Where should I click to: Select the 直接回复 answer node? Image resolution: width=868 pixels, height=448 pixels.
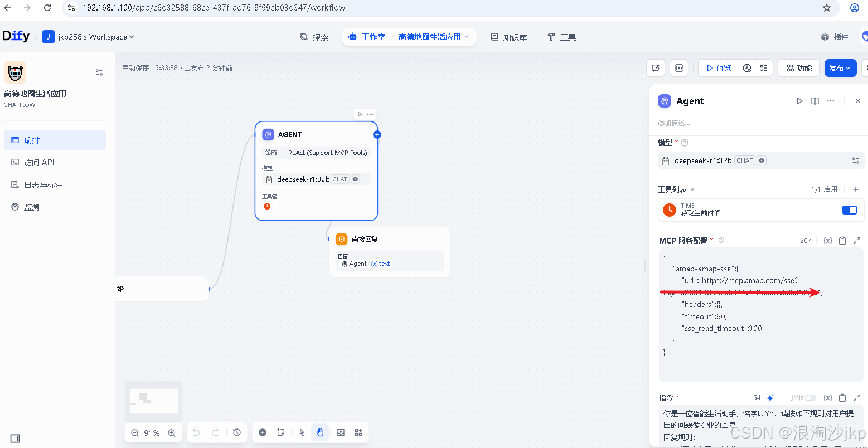pyautogui.click(x=389, y=252)
